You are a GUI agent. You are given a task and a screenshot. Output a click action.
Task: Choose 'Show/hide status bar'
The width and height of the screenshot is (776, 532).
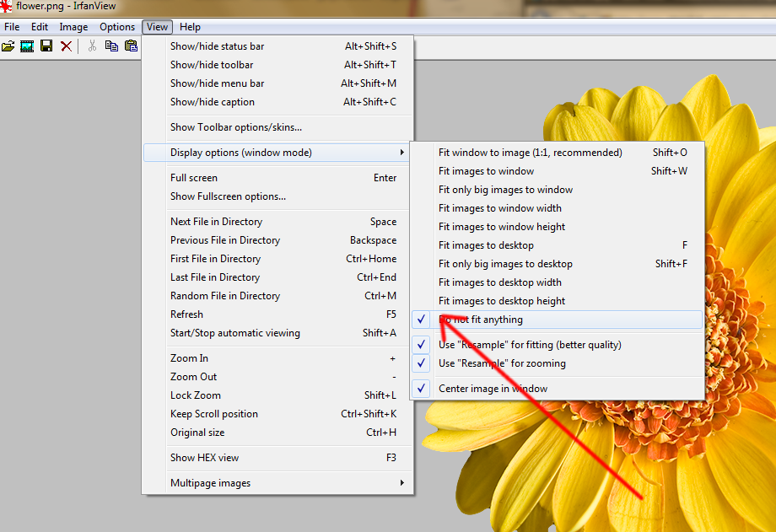278,46
